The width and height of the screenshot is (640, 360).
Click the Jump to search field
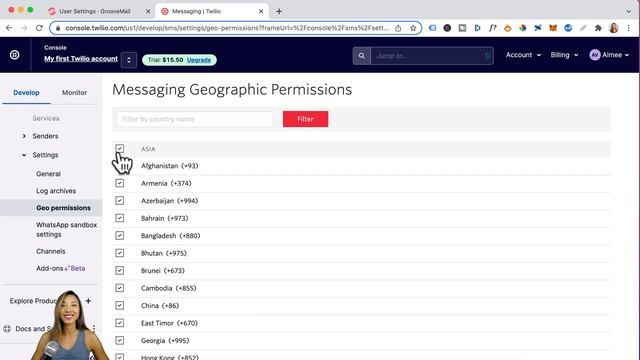[x=432, y=56]
